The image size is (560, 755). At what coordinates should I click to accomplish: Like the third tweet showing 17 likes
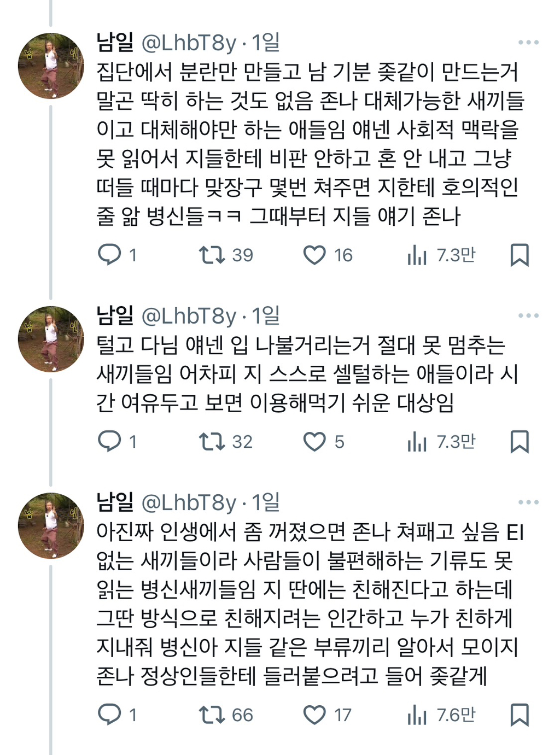click(316, 712)
